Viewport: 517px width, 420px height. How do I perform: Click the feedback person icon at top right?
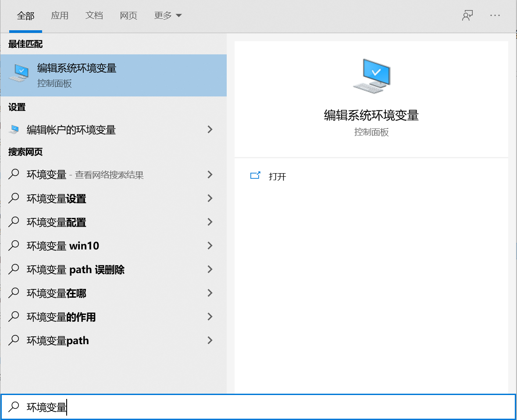point(467,15)
